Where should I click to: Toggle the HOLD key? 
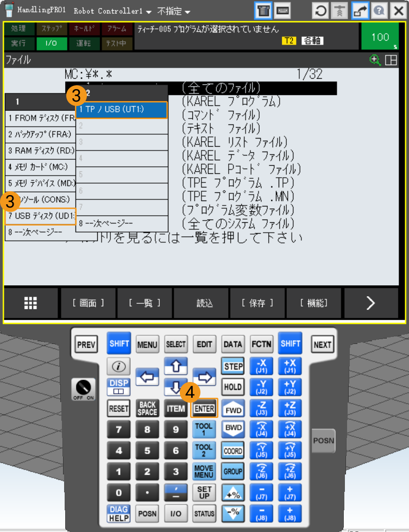[233, 387]
